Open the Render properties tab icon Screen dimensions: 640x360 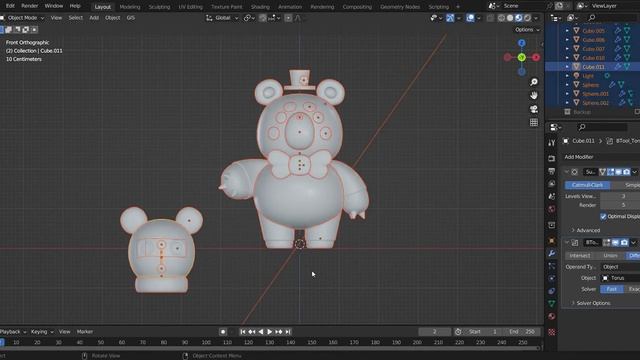551,158
